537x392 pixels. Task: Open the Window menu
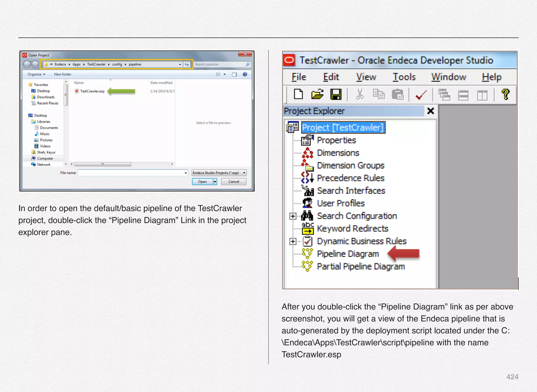449,77
